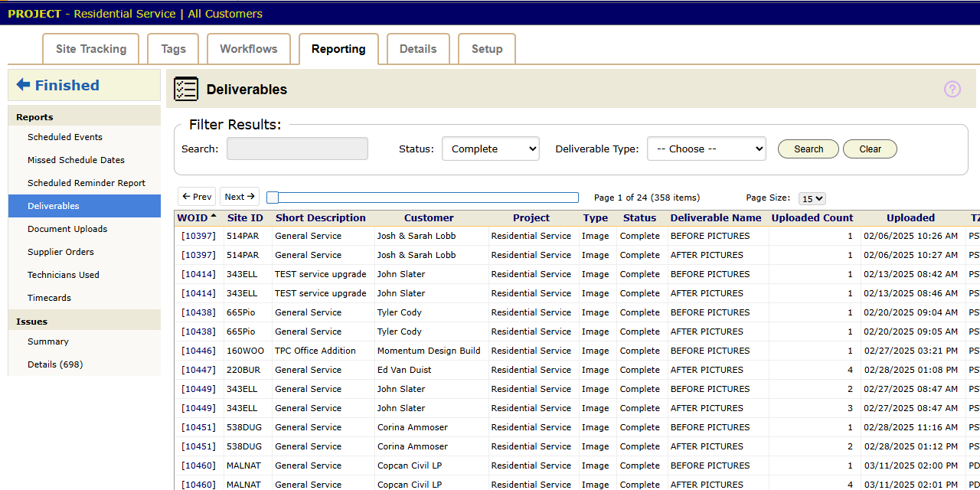Click the Clear button
The width and height of the screenshot is (980, 490).
click(x=870, y=149)
